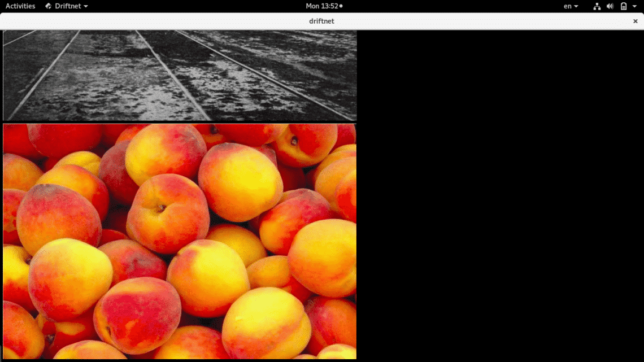Open the 'en' keyboard layout menu
Screen dimensions: 644x362
click(x=571, y=6)
